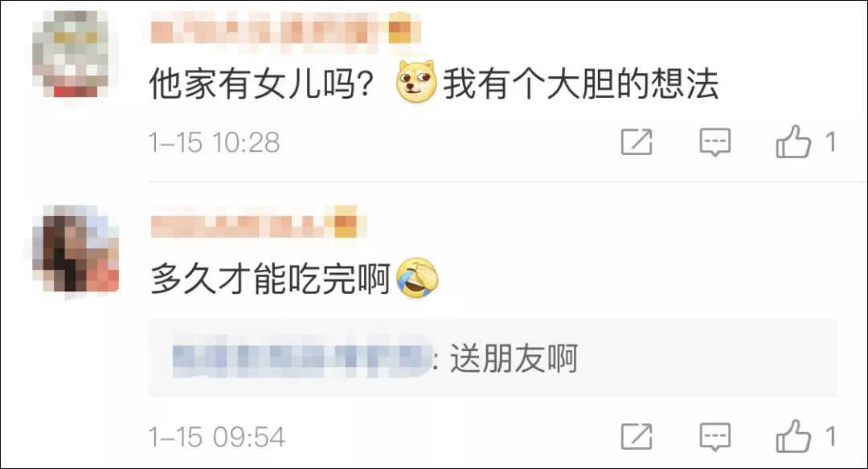868x469 pixels.
Task: Click the timestamp 1-15 09:54
Action: point(217,437)
